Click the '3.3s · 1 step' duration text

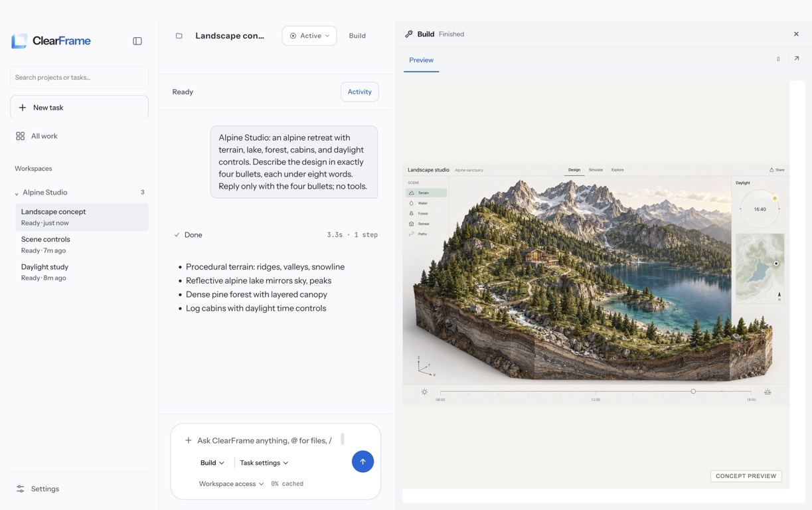(x=352, y=235)
